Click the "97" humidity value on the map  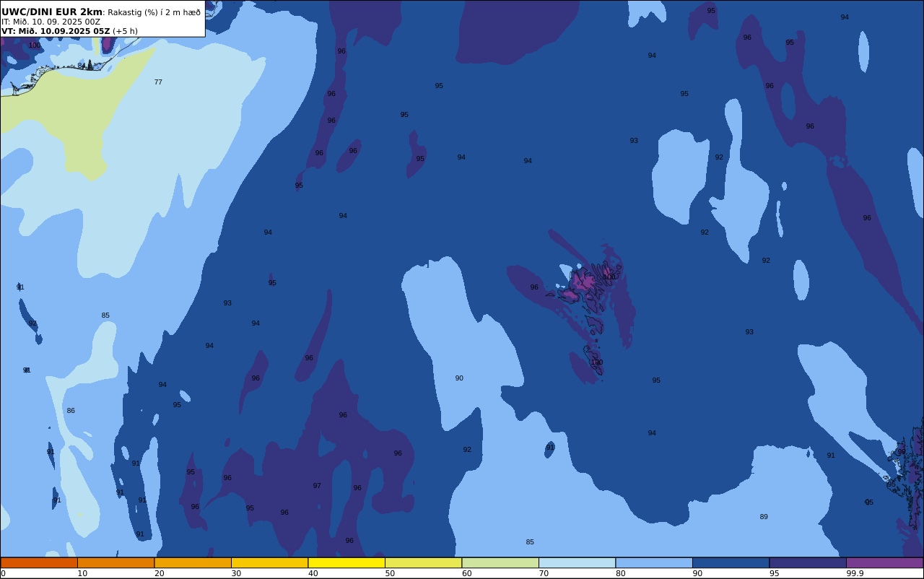tap(317, 486)
